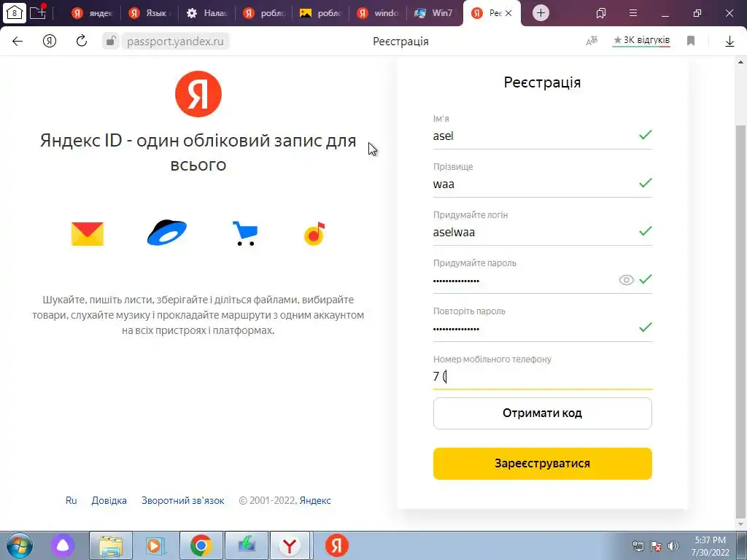Open the media player taskbar icon
Screen dimensions: 747x560
click(x=155, y=545)
